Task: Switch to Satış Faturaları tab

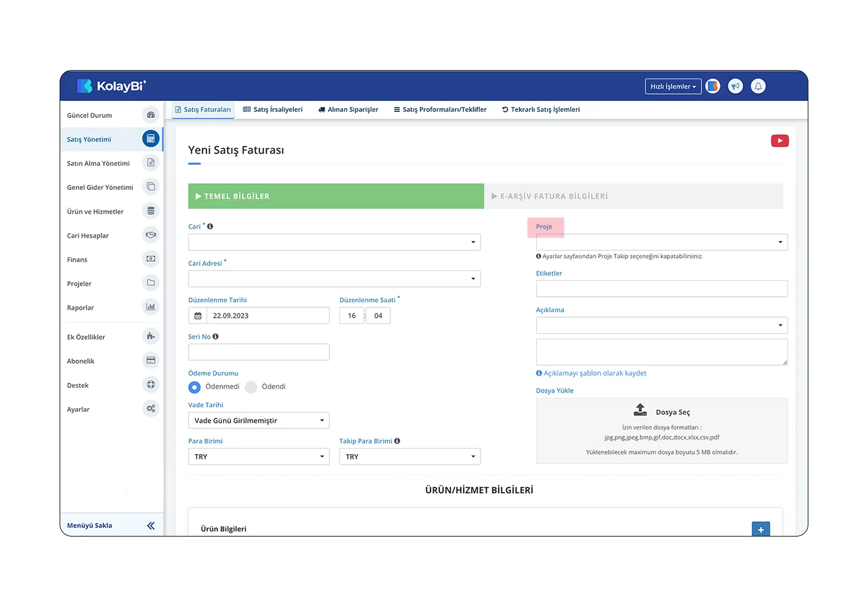Action: [203, 109]
